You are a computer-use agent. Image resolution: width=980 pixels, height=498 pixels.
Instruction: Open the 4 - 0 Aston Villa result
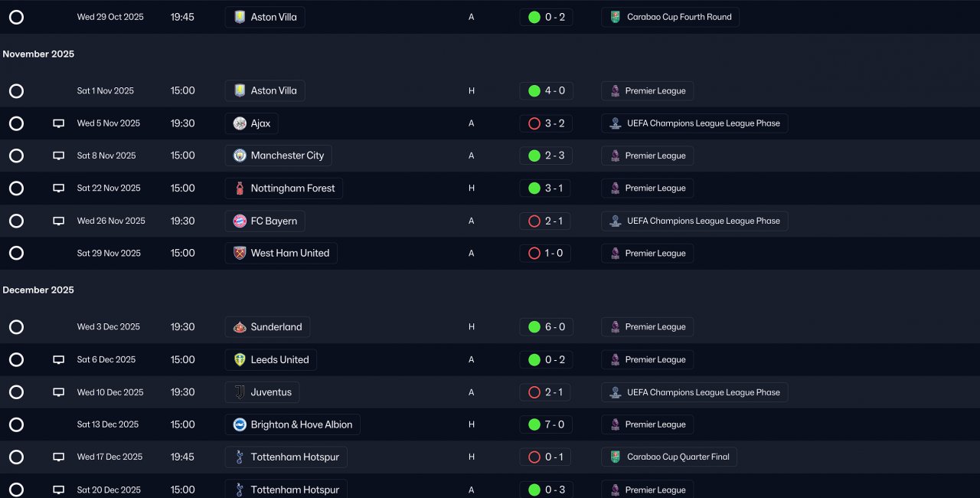pyautogui.click(x=546, y=90)
